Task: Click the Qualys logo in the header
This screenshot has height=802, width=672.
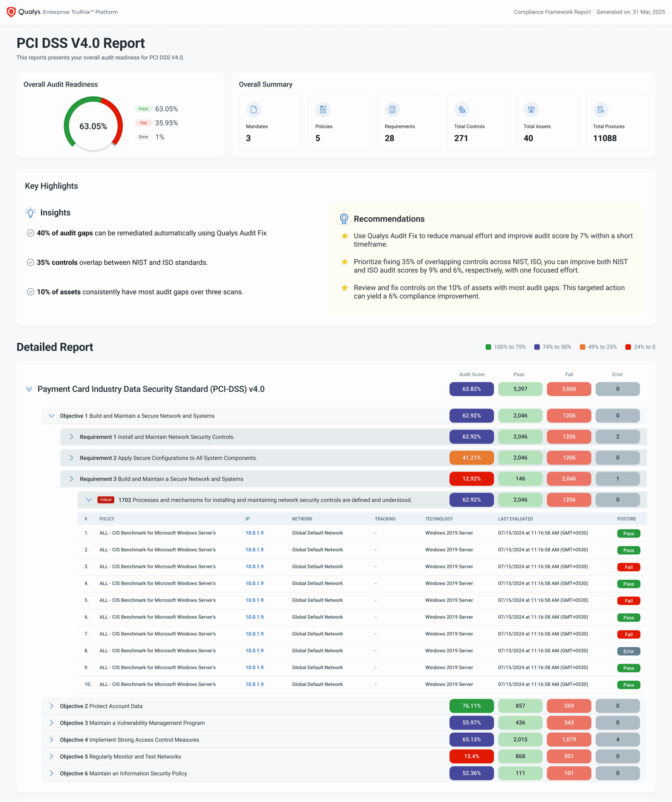Action: point(11,12)
